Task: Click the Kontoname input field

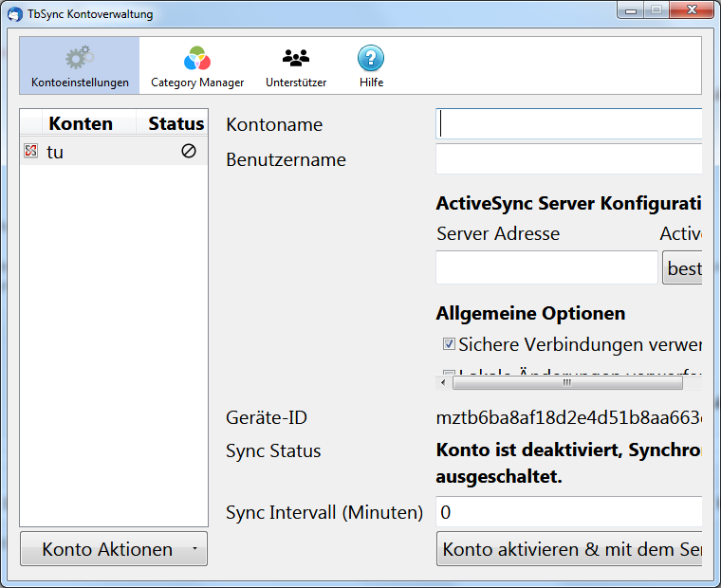Action: [569, 124]
